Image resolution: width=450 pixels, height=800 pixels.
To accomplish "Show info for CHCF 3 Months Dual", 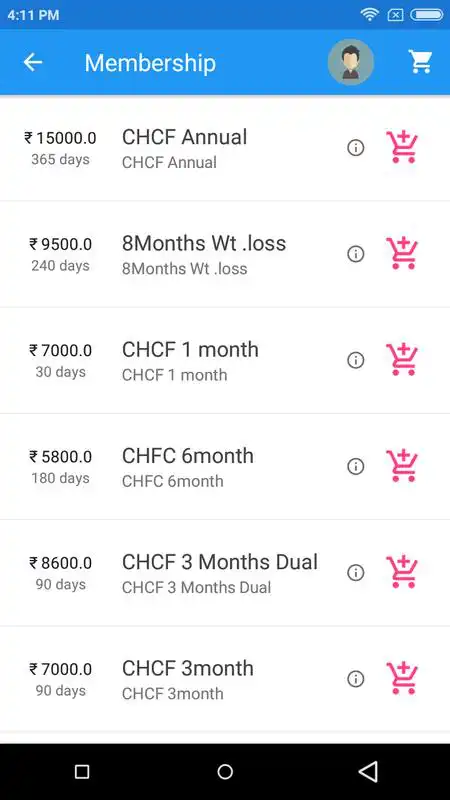I will point(356,572).
